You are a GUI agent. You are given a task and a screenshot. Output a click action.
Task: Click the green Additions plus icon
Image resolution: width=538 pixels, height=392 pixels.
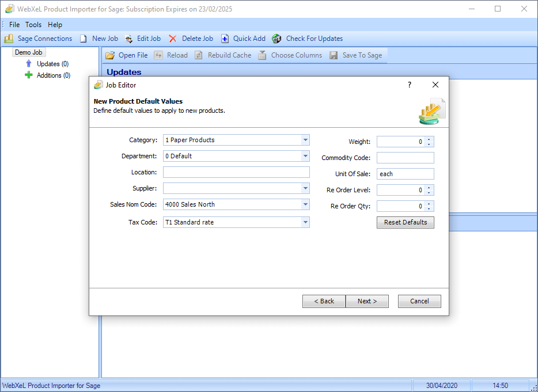29,75
